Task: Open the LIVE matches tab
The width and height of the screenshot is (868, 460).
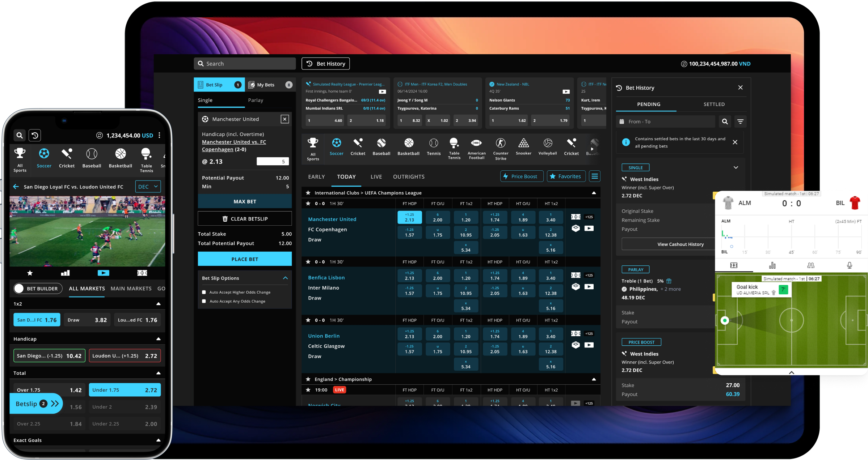Action: 376,176
